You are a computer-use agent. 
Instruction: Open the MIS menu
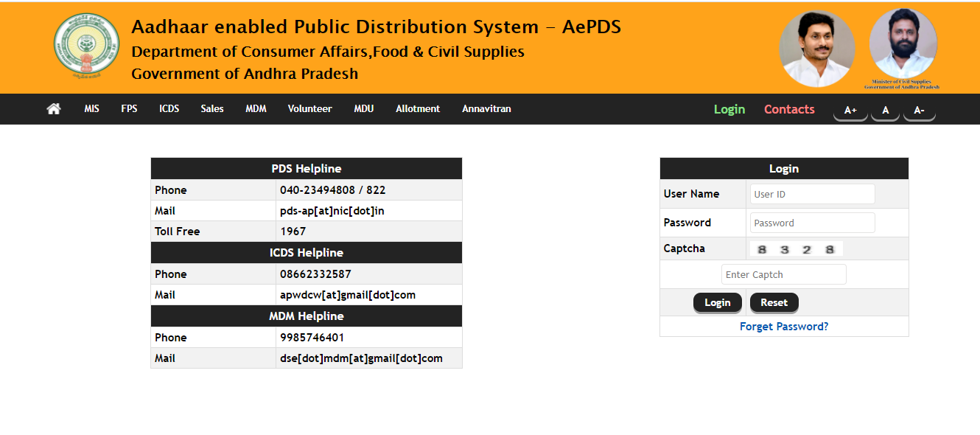point(91,109)
